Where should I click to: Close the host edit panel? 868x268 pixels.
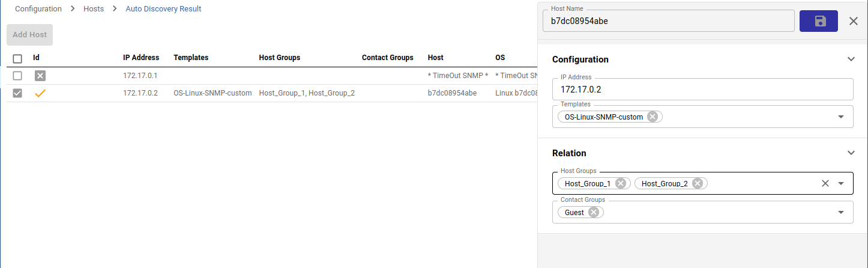pyautogui.click(x=853, y=21)
